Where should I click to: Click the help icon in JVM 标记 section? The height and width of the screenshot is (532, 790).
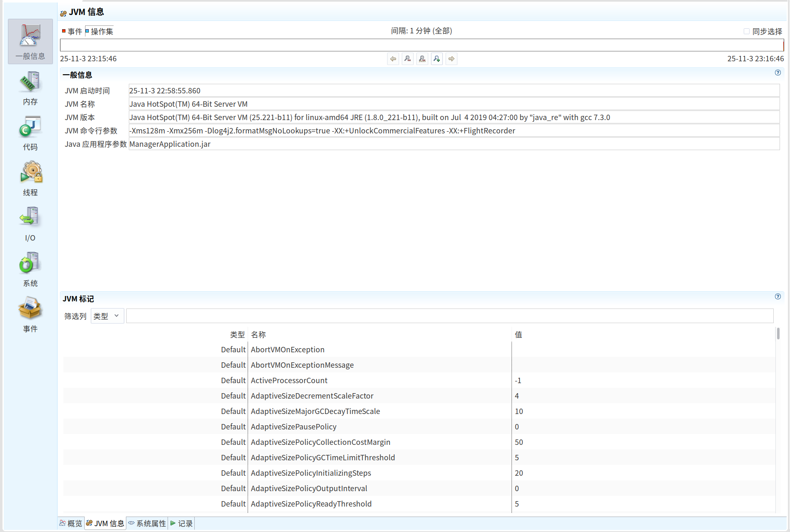point(777,296)
